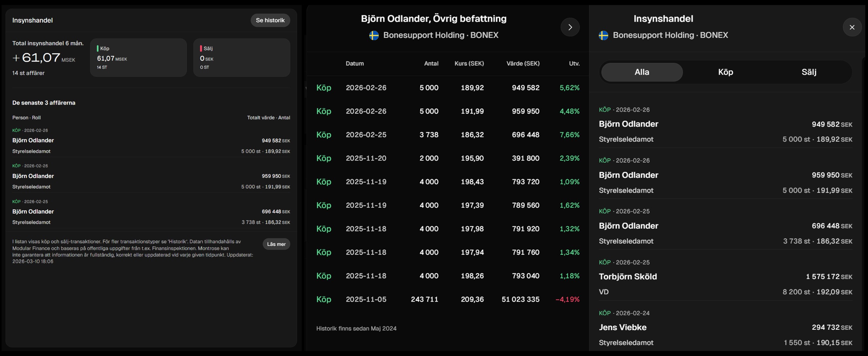Click the Värde (SEK) column header
The image size is (868, 356).
tap(523, 64)
